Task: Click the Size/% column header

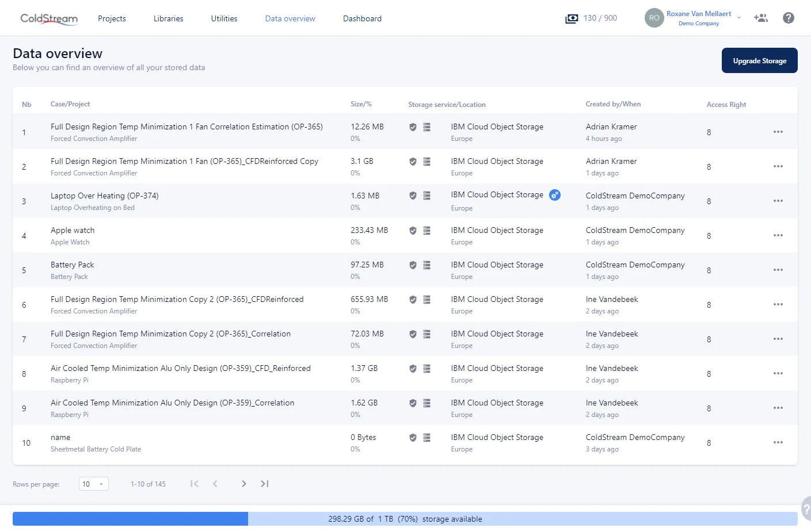Action: [x=361, y=104]
